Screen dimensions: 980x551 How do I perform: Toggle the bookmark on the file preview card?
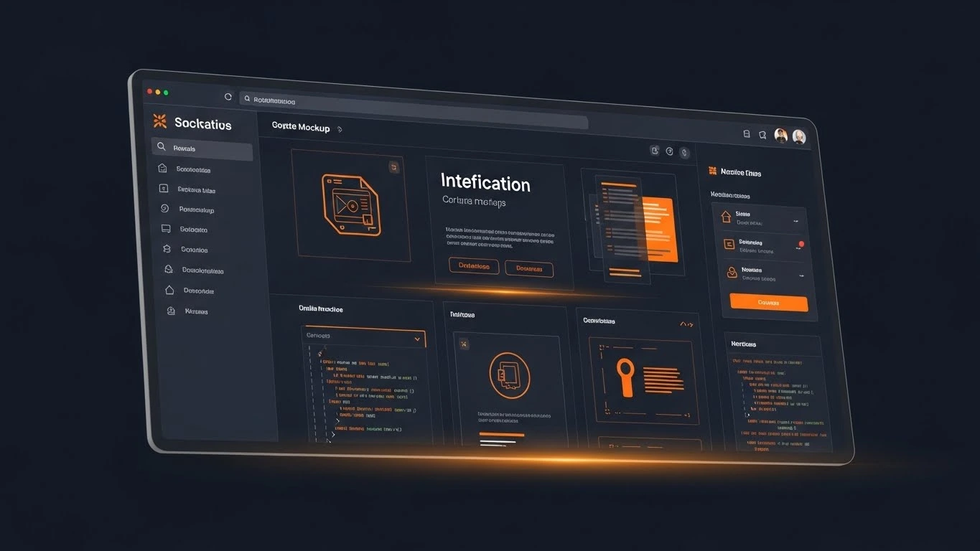pyautogui.click(x=393, y=166)
